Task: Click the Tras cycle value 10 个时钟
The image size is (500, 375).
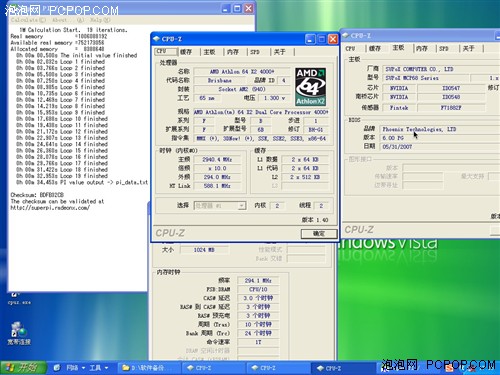Action: (258, 324)
